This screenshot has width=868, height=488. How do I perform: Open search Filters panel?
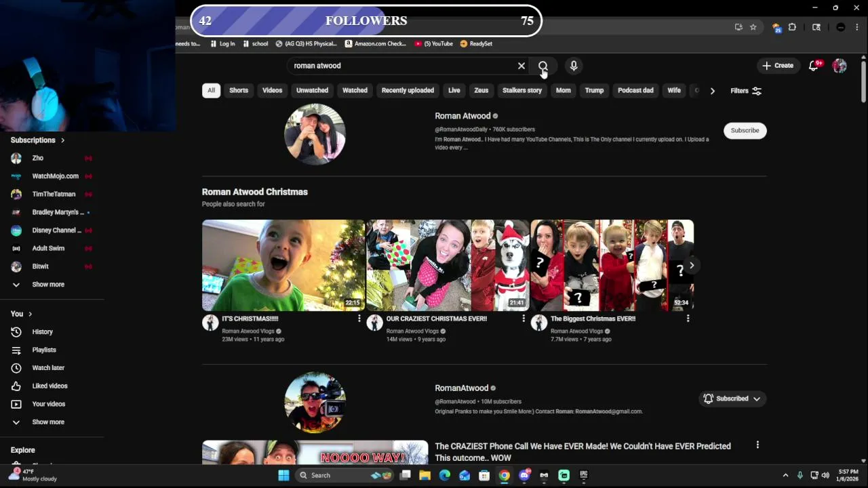click(x=746, y=91)
